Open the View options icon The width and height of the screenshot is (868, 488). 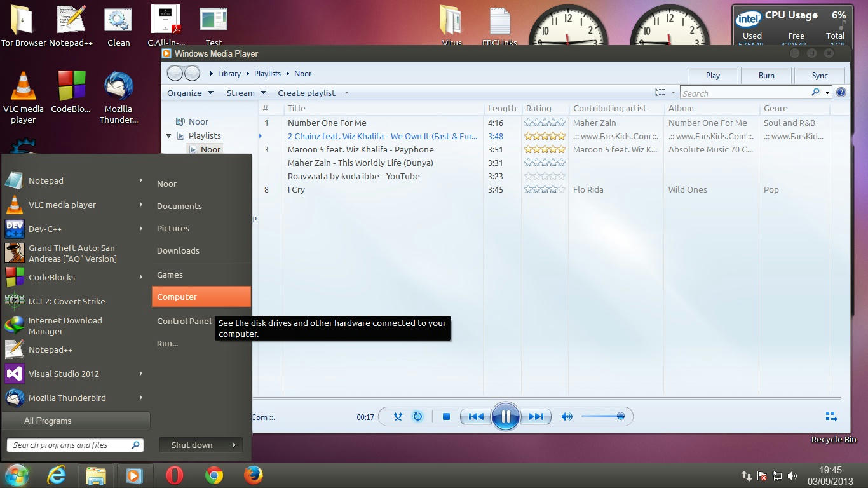coord(660,93)
